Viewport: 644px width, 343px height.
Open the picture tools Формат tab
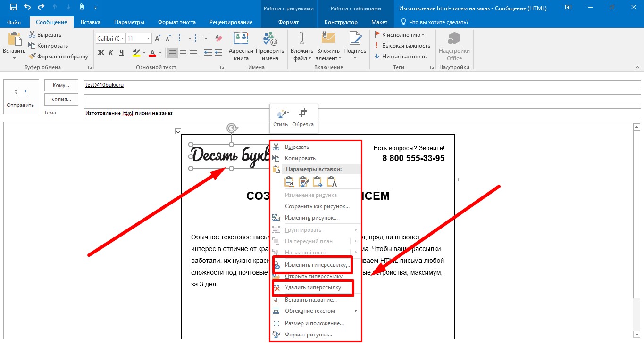pyautogui.click(x=288, y=22)
